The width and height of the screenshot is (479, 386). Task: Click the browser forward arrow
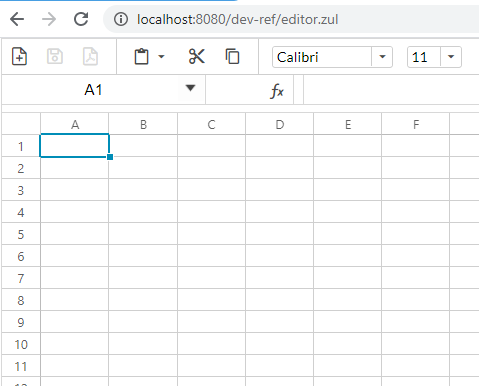click(x=49, y=19)
